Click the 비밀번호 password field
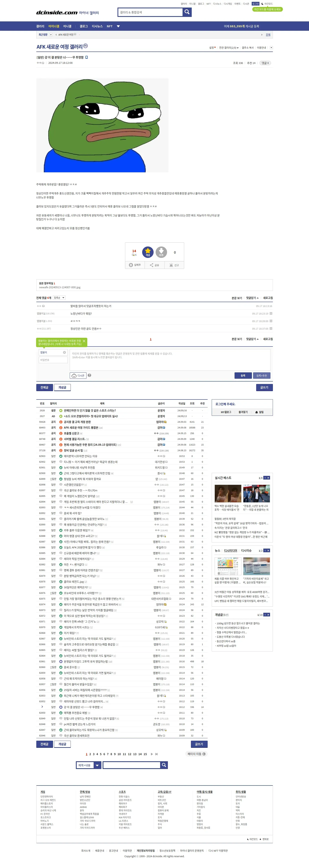309x868 pixels. pyautogui.click(x=53, y=360)
